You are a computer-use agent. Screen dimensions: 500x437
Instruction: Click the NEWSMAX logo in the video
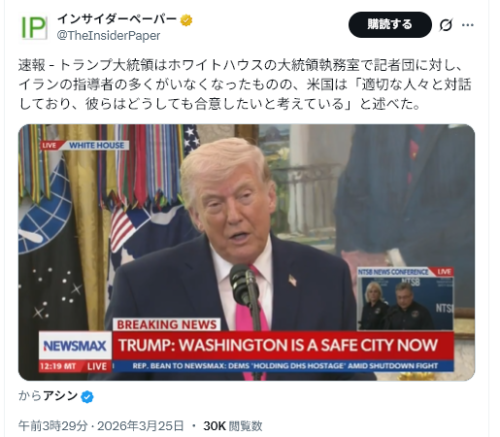click(x=75, y=346)
